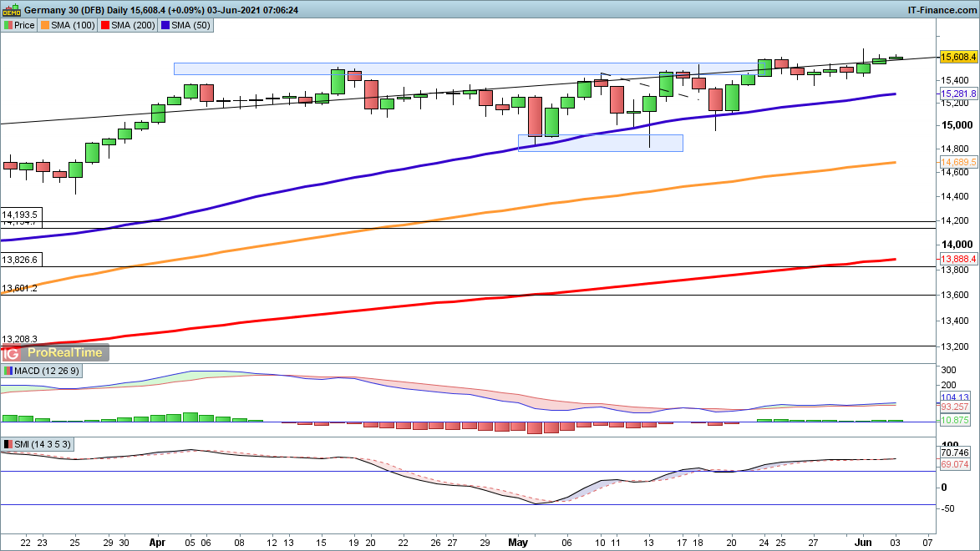The image size is (980, 551).
Task: Open the MACD (12 26 9) indicator settings
Action: [x=42, y=371]
